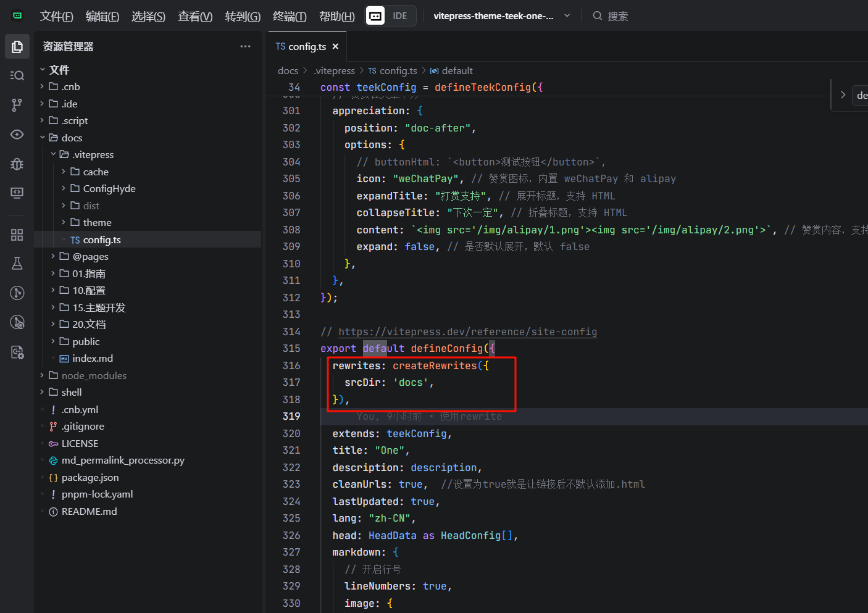Screen dimensions: 868x613
Task: Open the 终端 menu
Action: (290, 16)
